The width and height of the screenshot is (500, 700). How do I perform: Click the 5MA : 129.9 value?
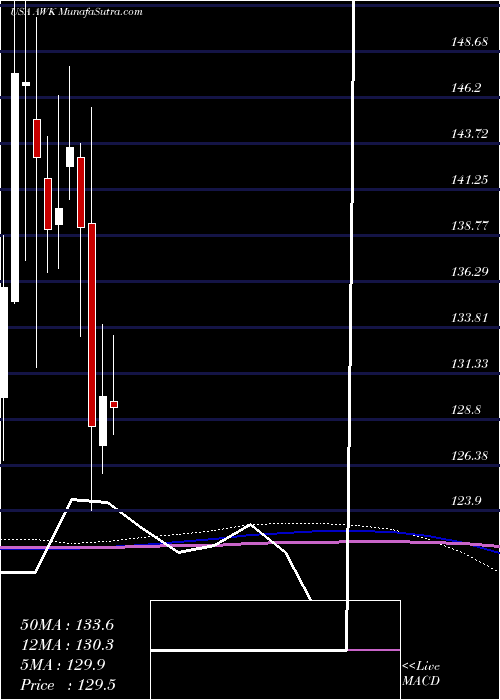pyautogui.click(x=62, y=665)
